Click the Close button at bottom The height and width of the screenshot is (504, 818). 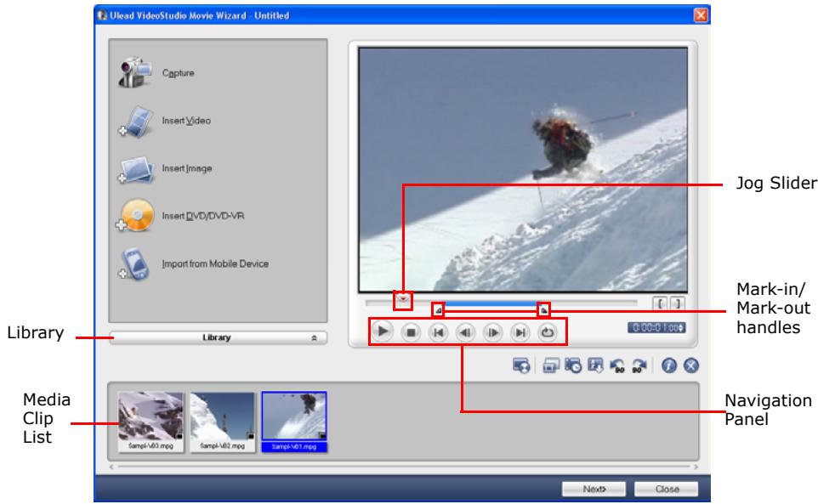coord(666,489)
